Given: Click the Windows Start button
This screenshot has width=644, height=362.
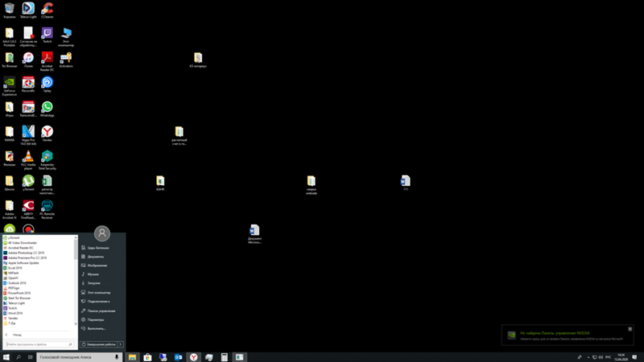Looking at the screenshot, I should click(x=6, y=357).
